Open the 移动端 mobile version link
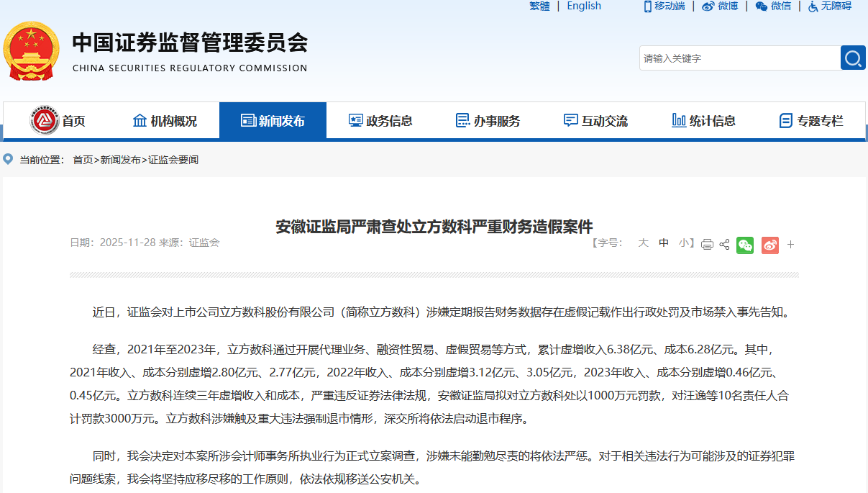The height and width of the screenshot is (493, 868). (663, 6)
